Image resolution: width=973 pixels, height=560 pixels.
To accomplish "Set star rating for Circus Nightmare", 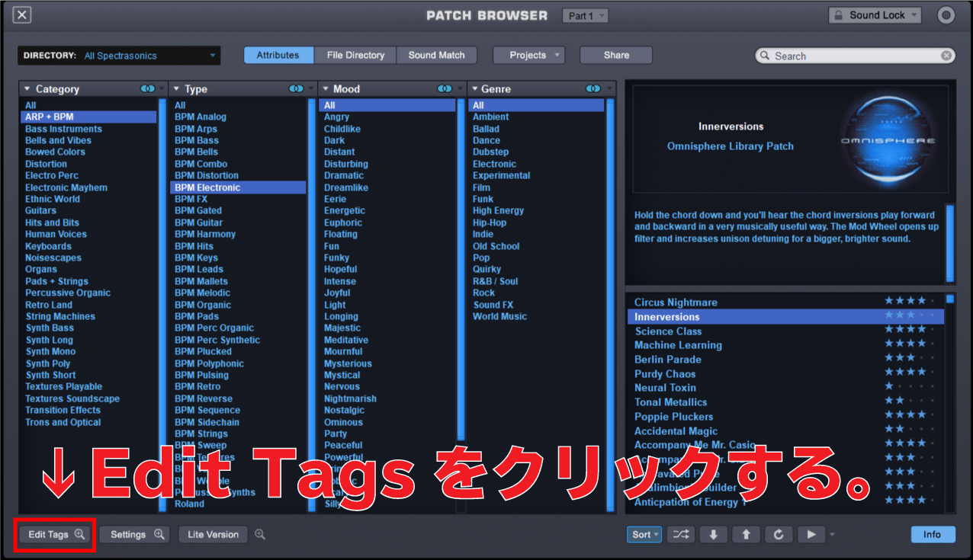I will (909, 301).
